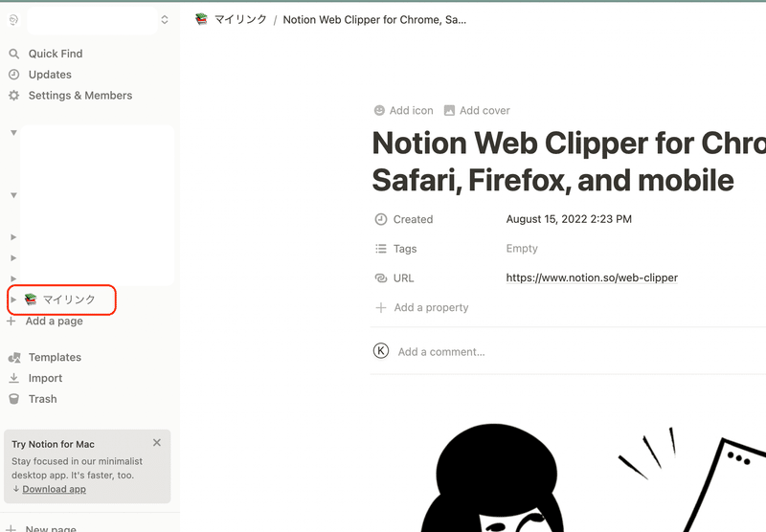Screen dimensions: 766x532
Task: Click the page title heading
Action: point(569,162)
